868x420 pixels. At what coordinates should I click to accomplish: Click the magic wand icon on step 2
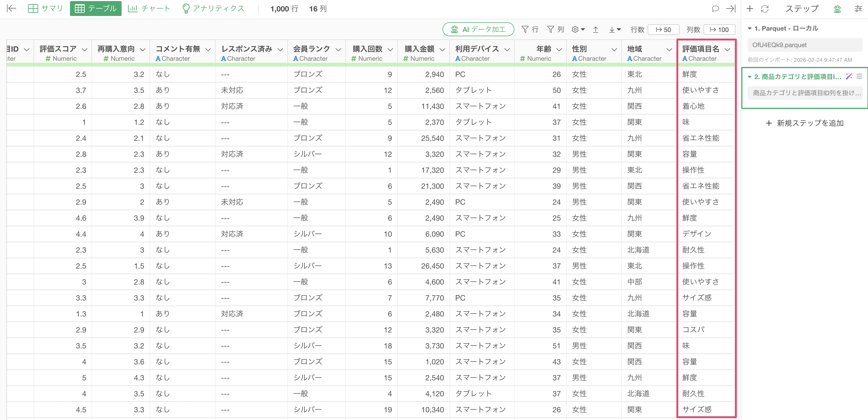pos(849,76)
